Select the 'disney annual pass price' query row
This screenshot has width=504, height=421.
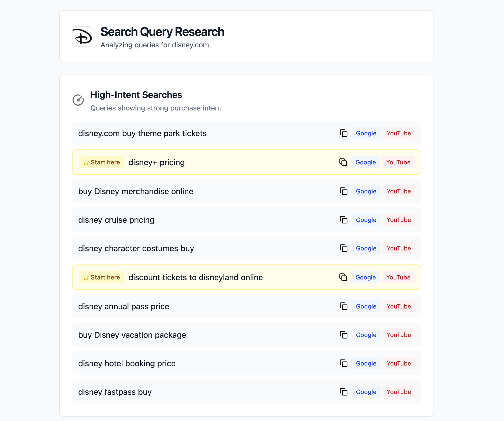click(x=246, y=306)
